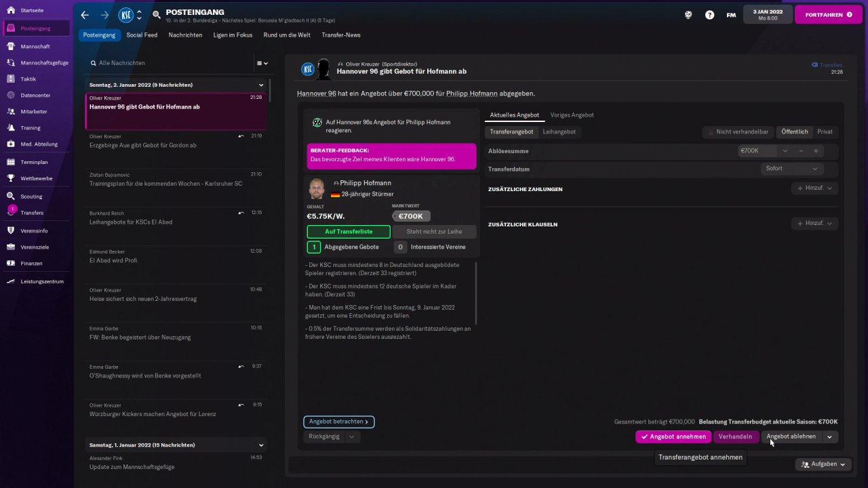
Task: Open Datencenter icon in sidebar
Action: tap(11, 95)
